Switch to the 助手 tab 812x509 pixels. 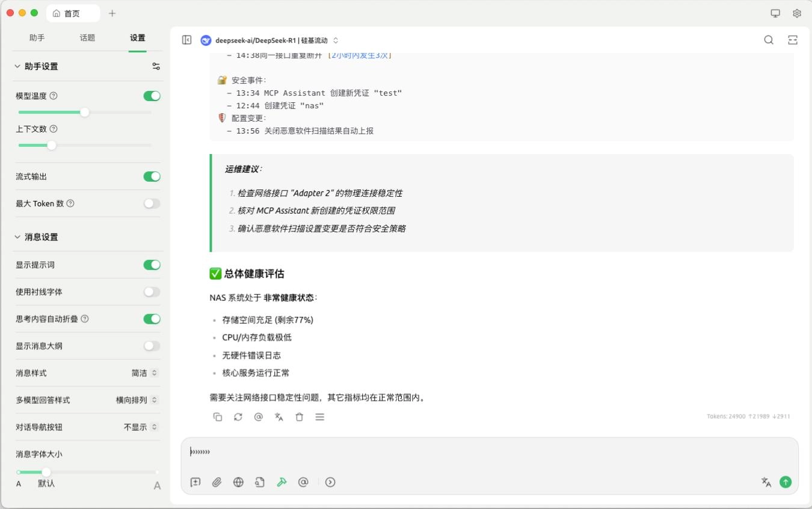(x=37, y=37)
